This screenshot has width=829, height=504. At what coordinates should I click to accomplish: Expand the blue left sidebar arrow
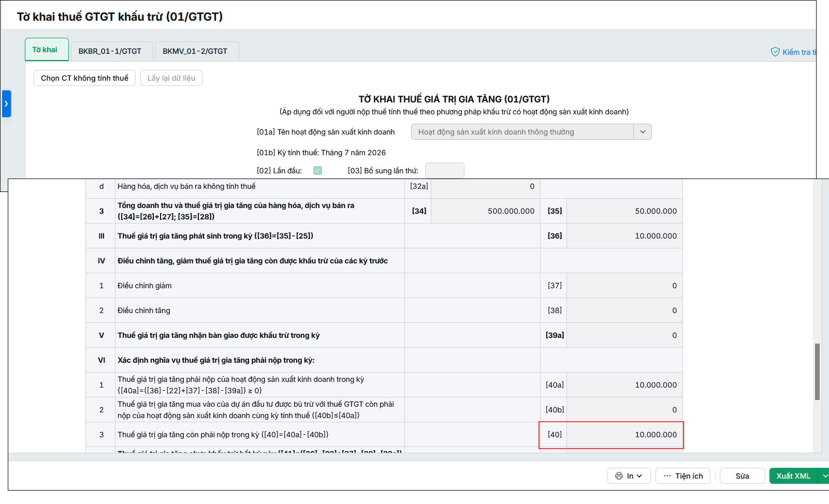click(x=6, y=103)
